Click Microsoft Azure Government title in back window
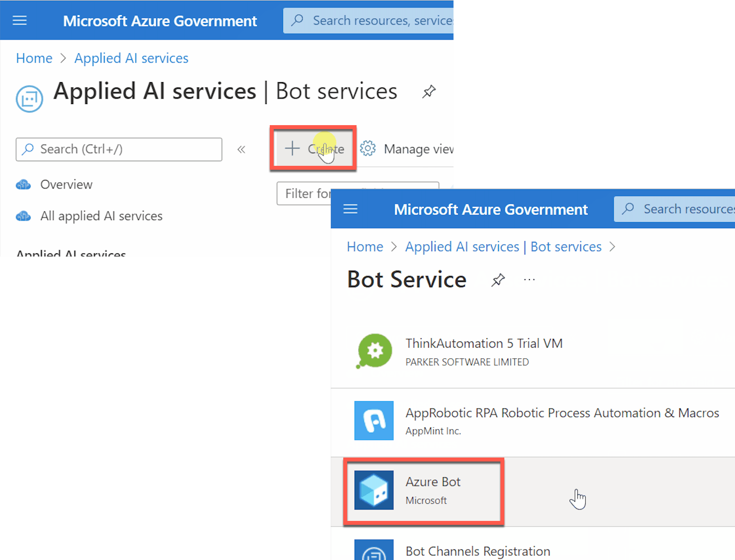 [160, 21]
